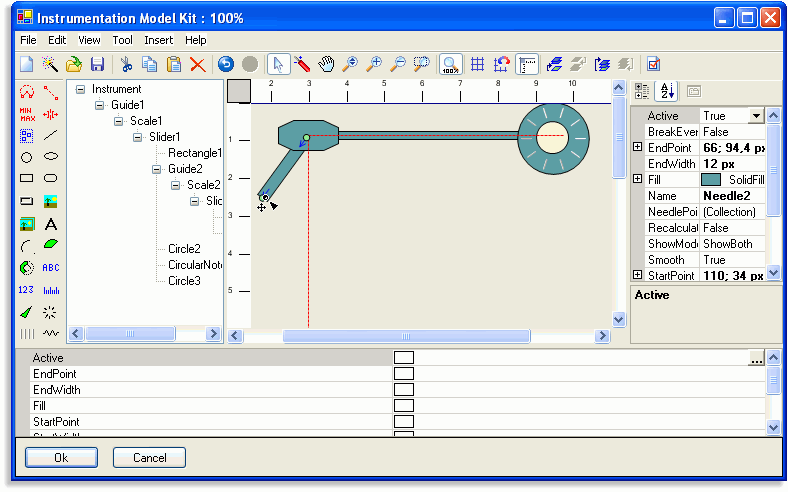Image resolution: width=788 pixels, height=492 pixels.
Task: Select the zoom-to-region magnifier tool
Action: tap(422, 64)
